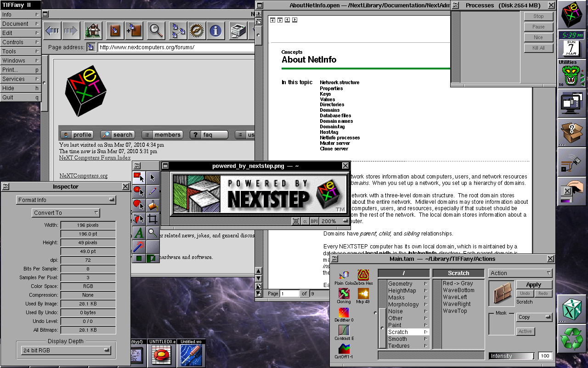Select the Pencil drawing tool
588x368 pixels.
click(153, 191)
